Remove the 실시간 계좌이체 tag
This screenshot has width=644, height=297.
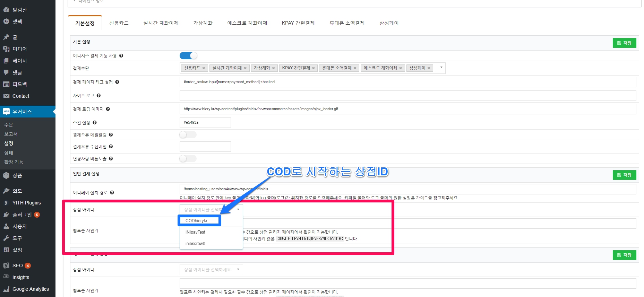[x=245, y=68]
